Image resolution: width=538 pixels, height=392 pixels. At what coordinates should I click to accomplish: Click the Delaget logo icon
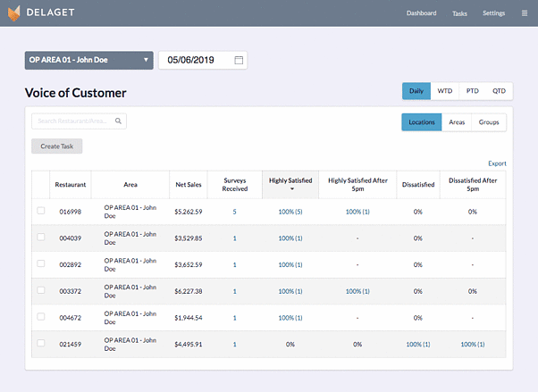point(14,13)
